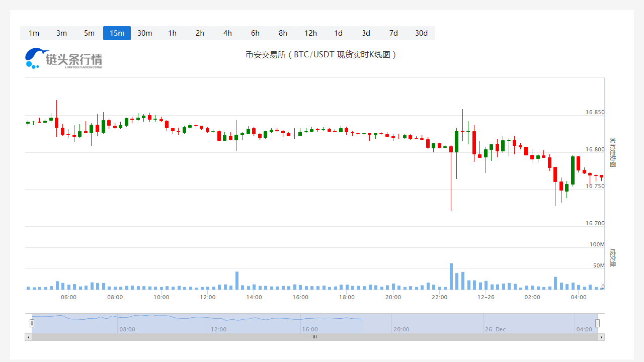Screen dimensions: 644x362
Task: Click the right zoom range handle
Action: (x=597, y=323)
